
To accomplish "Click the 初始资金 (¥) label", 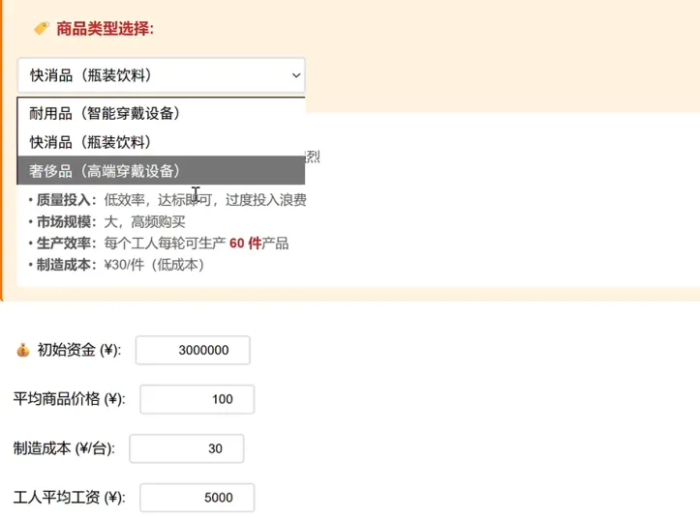I will pos(78,350).
